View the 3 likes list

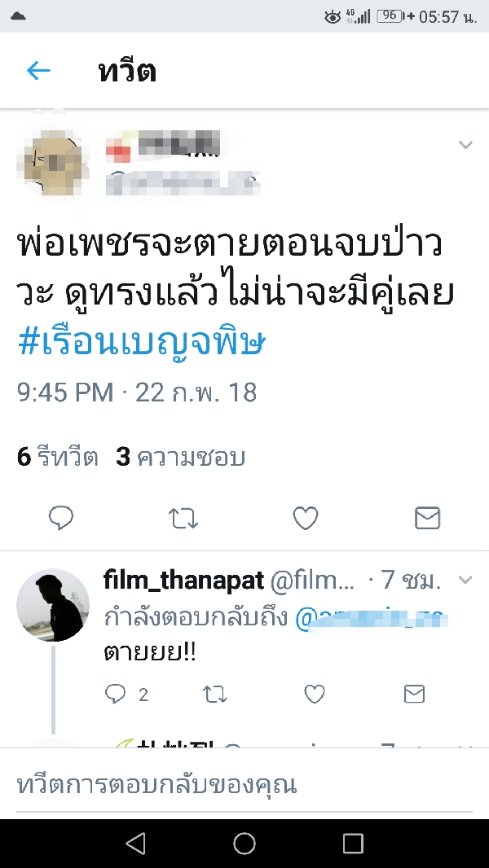point(181,458)
